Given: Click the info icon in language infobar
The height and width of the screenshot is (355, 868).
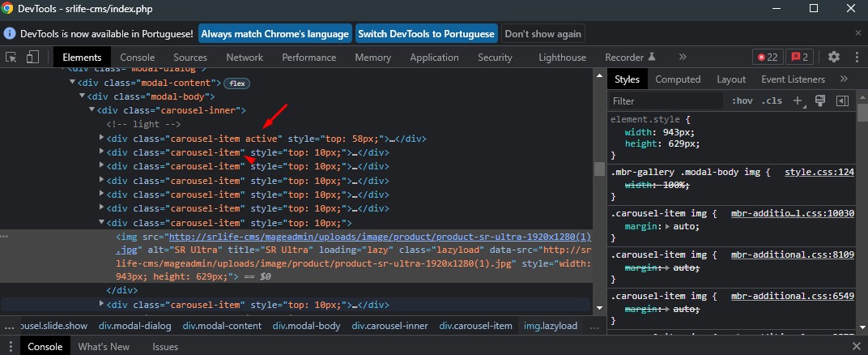Looking at the screenshot, I should point(10,33).
